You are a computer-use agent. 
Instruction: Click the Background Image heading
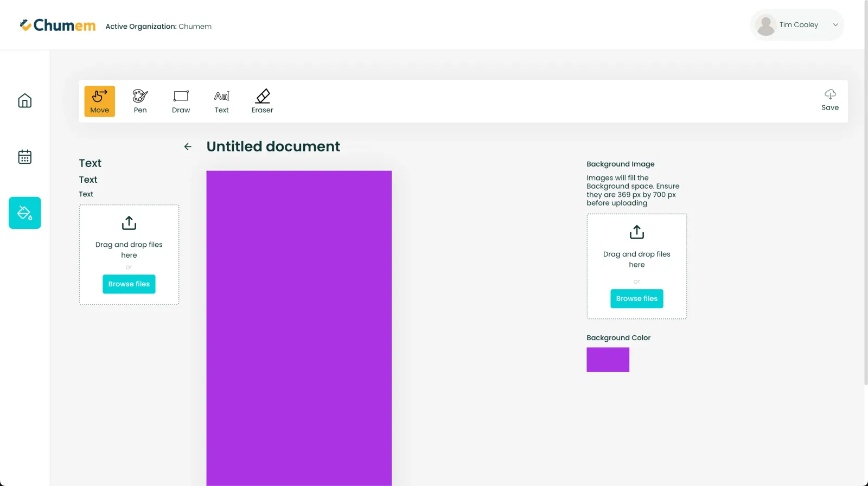621,164
